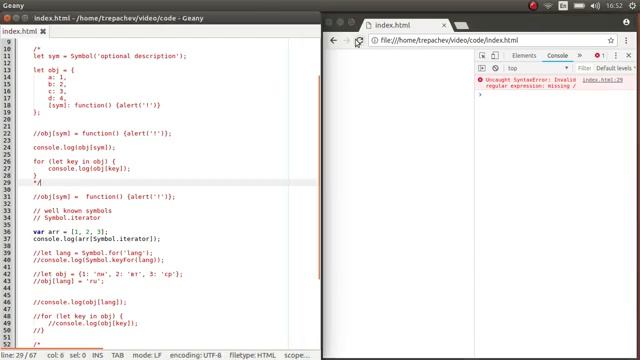
Task: Click the console Filter field
Action: coord(584,68)
